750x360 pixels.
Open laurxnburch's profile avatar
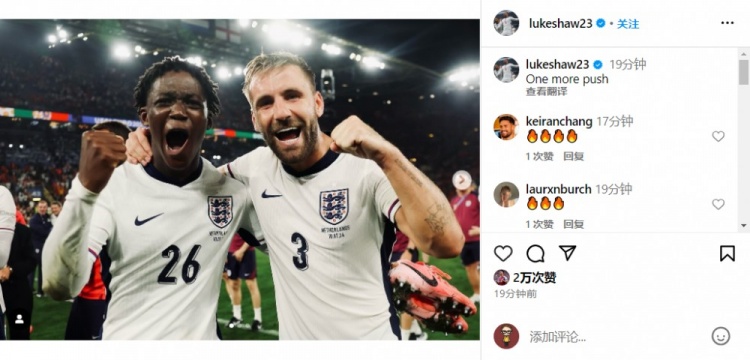[x=506, y=194]
